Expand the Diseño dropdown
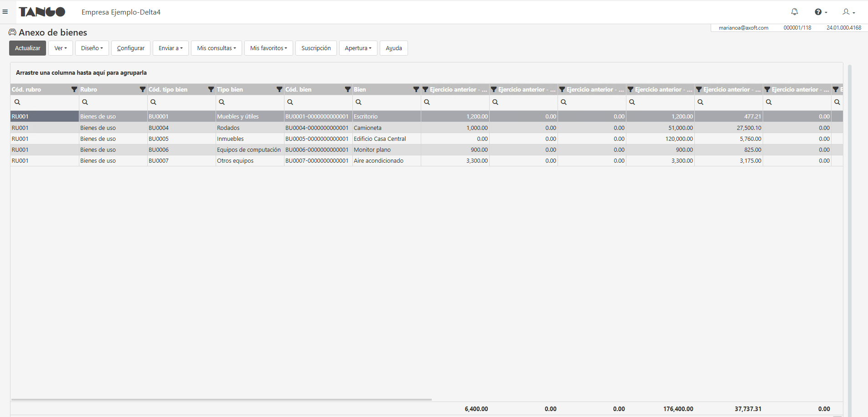The height and width of the screenshot is (417, 868). point(92,48)
